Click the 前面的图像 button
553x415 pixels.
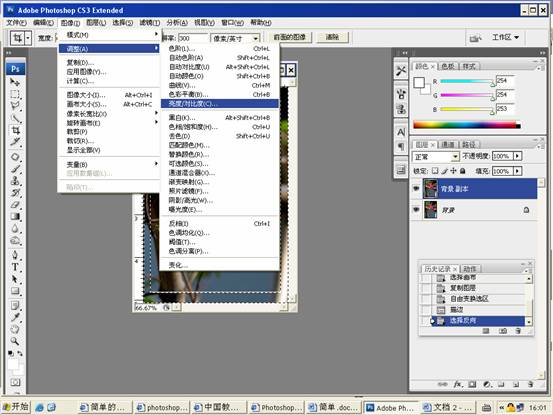click(290, 37)
